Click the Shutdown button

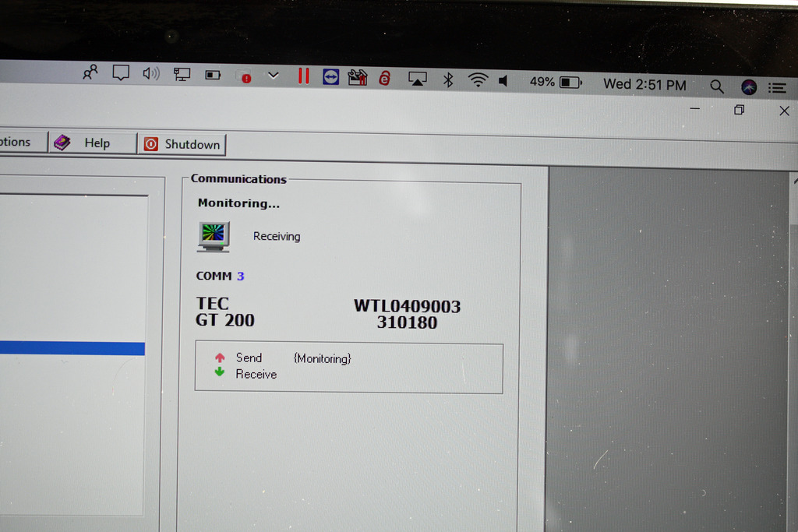[182, 144]
